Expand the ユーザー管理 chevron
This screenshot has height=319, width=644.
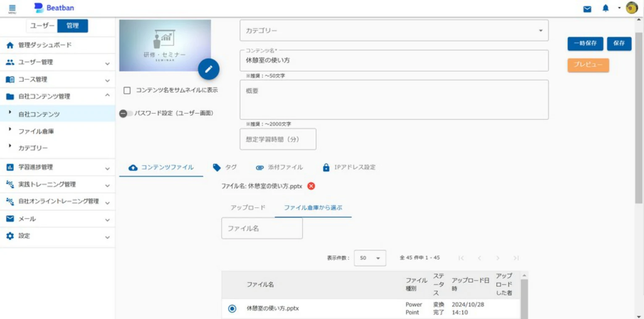(108, 63)
